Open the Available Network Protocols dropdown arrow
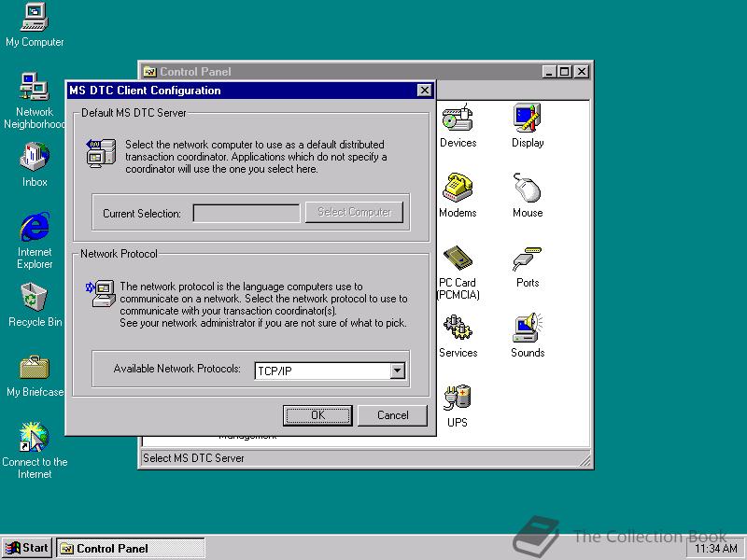This screenshot has height=560, width=747. [398, 371]
